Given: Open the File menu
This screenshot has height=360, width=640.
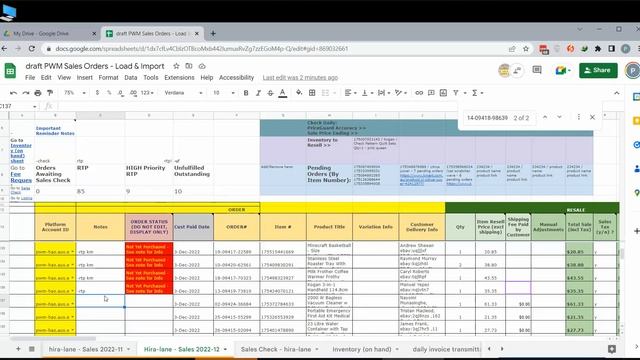Looking at the screenshot, I should (30, 78).
